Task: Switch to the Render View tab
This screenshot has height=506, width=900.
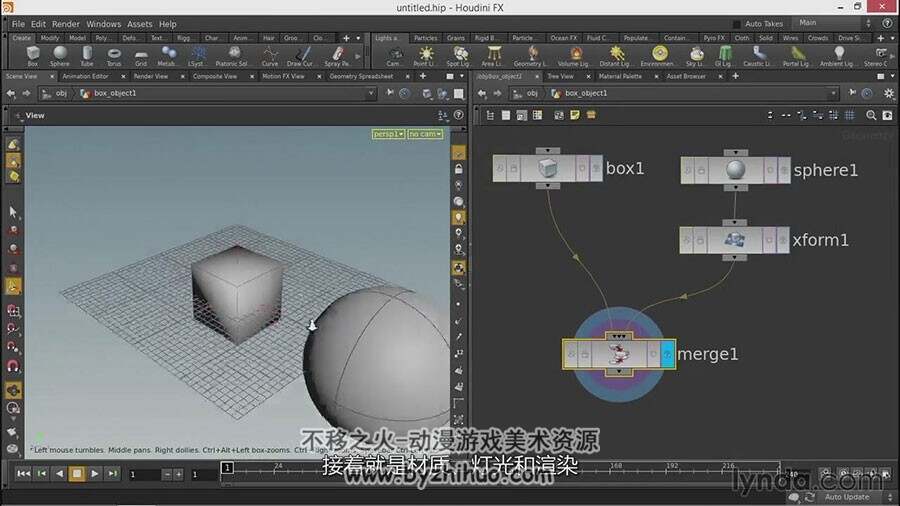Action: point(151,76)
